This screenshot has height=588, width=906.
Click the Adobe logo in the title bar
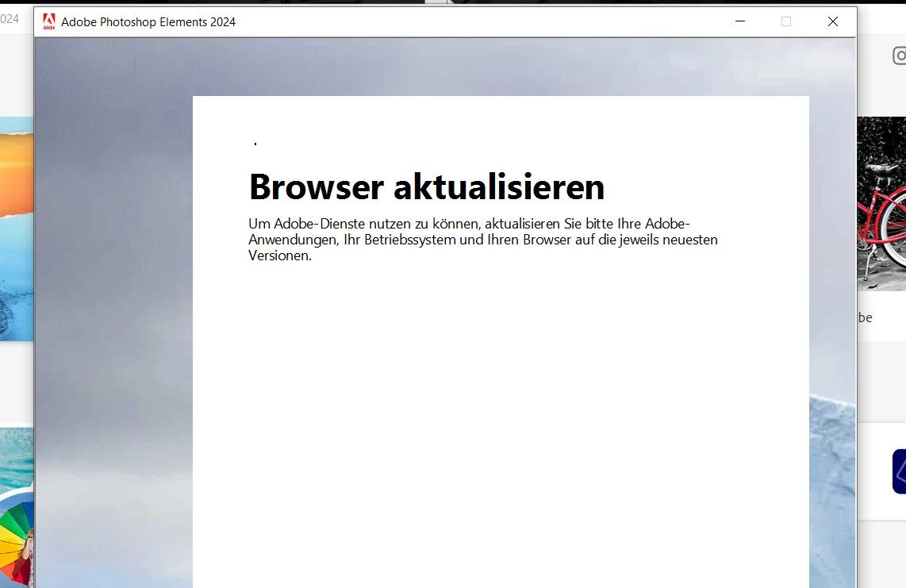[49, 21]
